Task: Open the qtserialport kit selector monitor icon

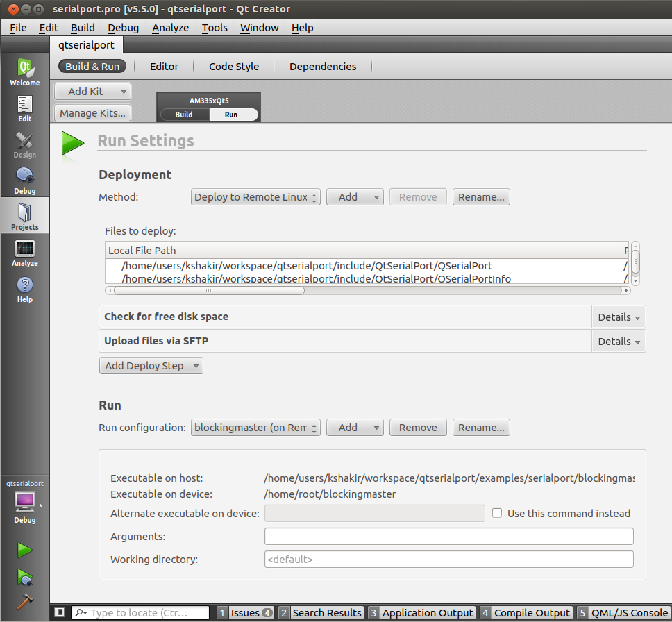Action: (25, 501)
